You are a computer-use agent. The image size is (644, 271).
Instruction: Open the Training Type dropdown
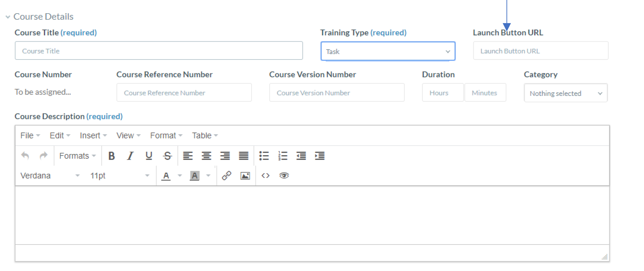[x=388, y=51]
